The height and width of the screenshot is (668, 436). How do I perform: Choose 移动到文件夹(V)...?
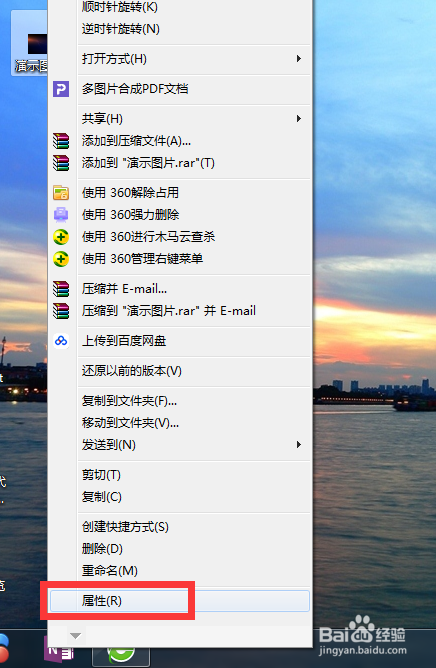[x=130, y=423]
